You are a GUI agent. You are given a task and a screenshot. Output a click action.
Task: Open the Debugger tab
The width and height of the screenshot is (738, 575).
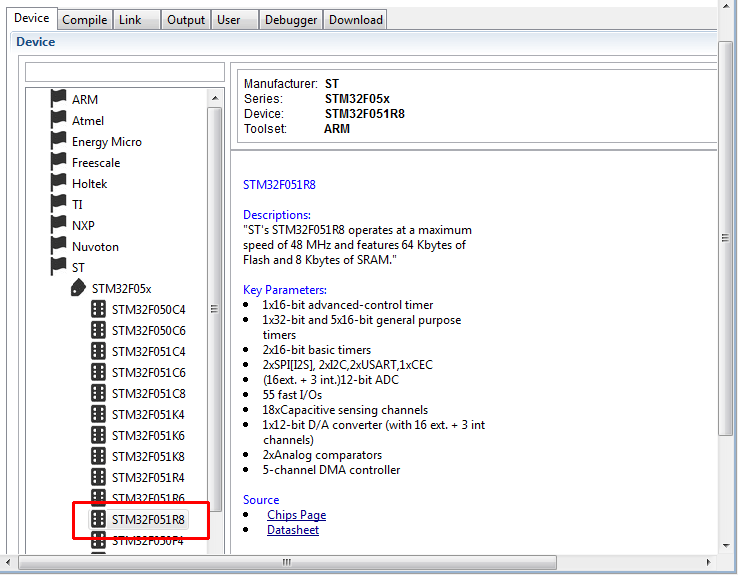pos(291,19)
